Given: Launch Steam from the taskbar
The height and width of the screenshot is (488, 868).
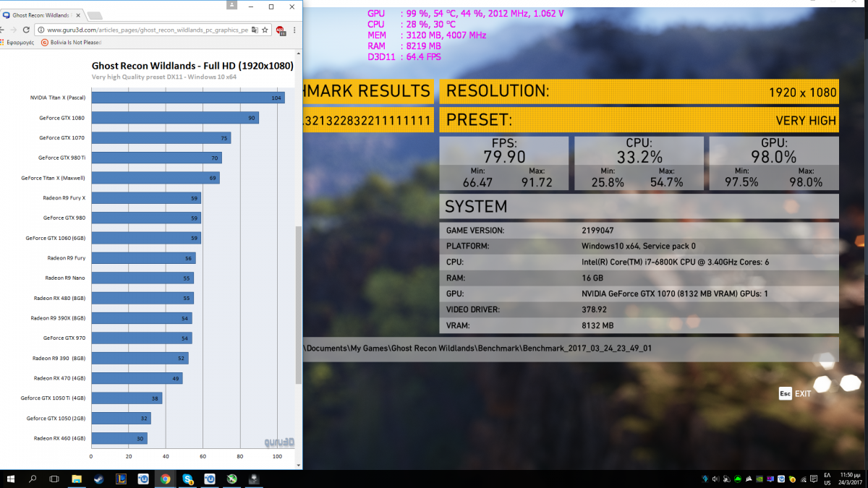Looking at the screenshot, I should click(x=98, y=479).
